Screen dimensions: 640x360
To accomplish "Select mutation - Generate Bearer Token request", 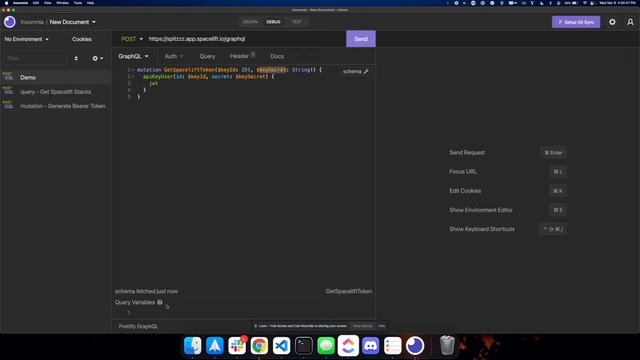I will (x=56, y=106).
